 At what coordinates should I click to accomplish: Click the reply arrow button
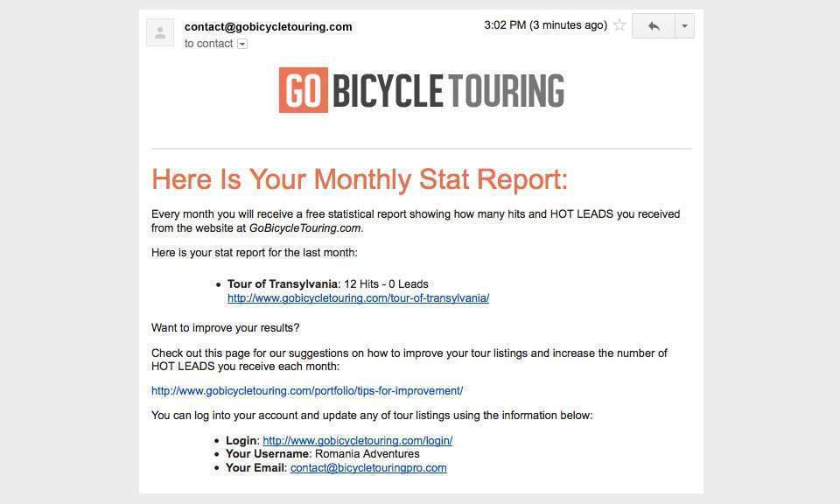pyautogui.click(x=653, y=25)
